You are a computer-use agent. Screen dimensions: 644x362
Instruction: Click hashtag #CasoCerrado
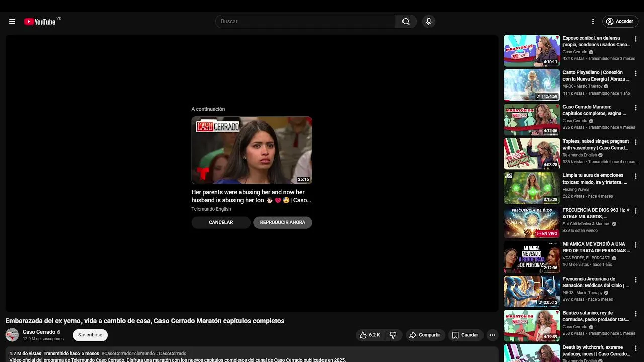click(171, 354)
